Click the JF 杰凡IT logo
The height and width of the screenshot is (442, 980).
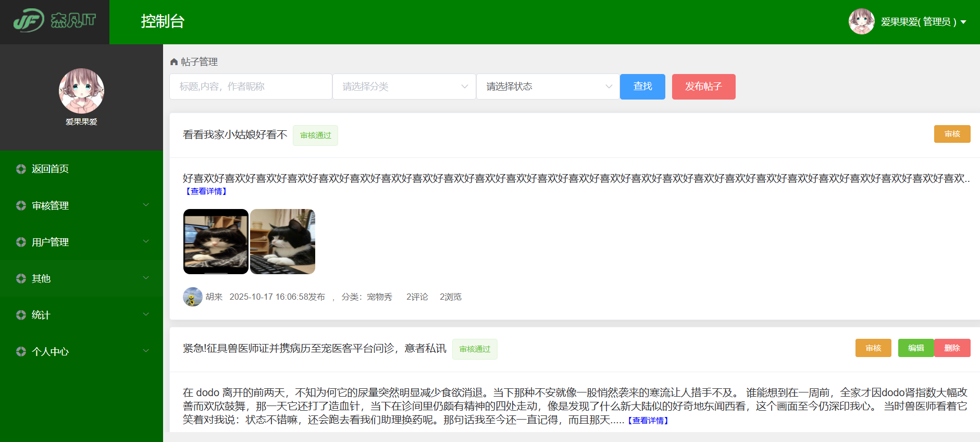pyautogui.click(x=55, y=21)
